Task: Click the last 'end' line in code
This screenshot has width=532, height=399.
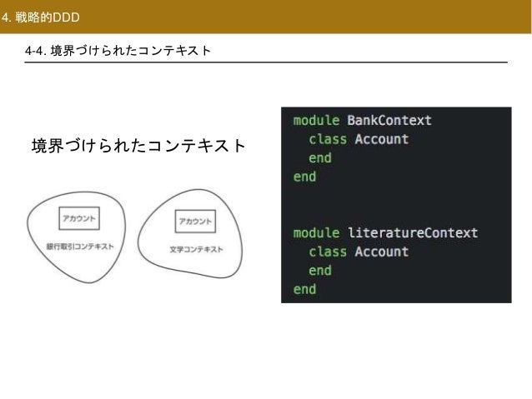Action: [304, 289]
